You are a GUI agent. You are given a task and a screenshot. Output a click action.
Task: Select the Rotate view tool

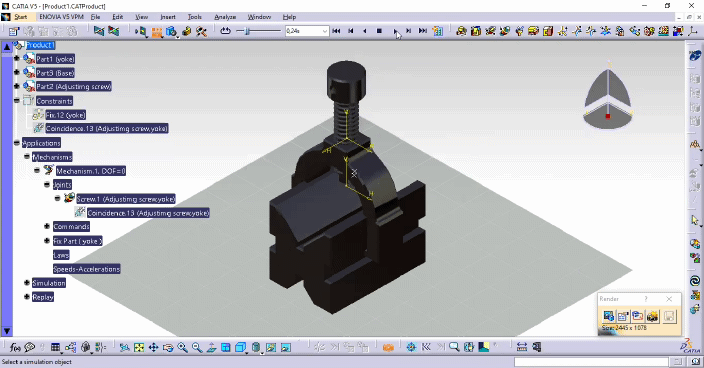168,347
